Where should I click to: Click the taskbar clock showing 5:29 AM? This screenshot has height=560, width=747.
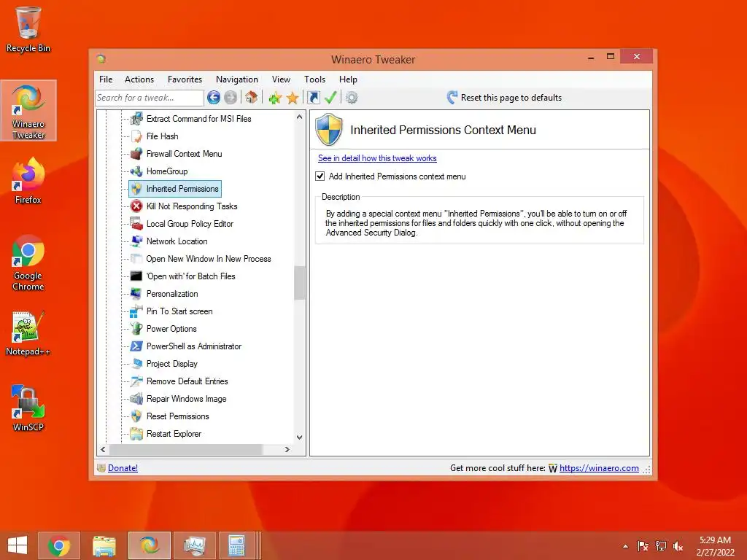[715, 545]
